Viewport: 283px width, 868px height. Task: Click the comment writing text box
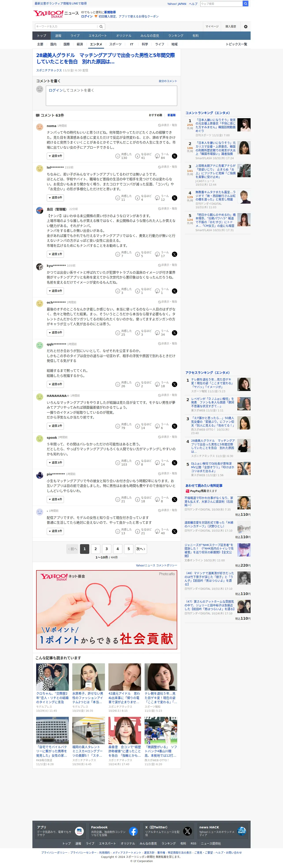[111, 96]
